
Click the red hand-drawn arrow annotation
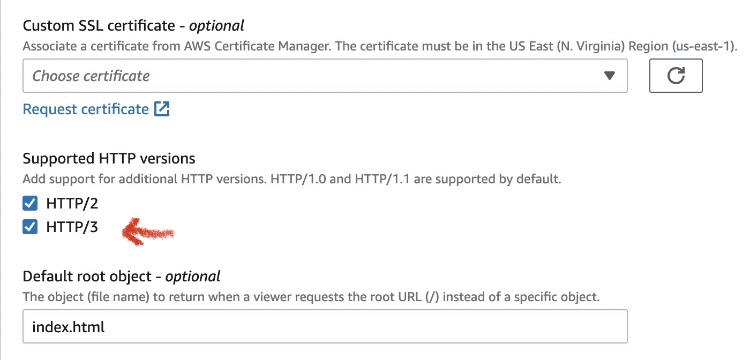[148, 232]
